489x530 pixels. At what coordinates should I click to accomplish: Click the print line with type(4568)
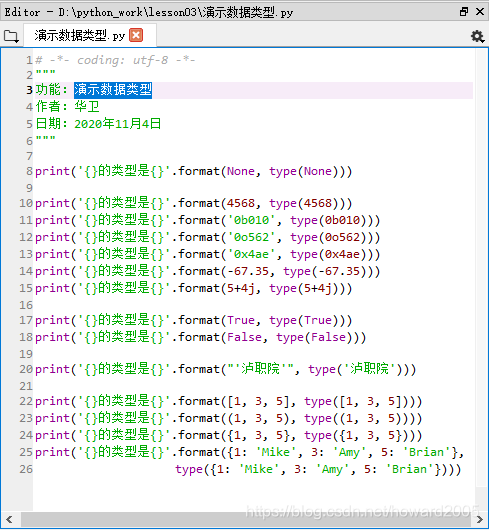pyautogui.click(x=194, y=203)
